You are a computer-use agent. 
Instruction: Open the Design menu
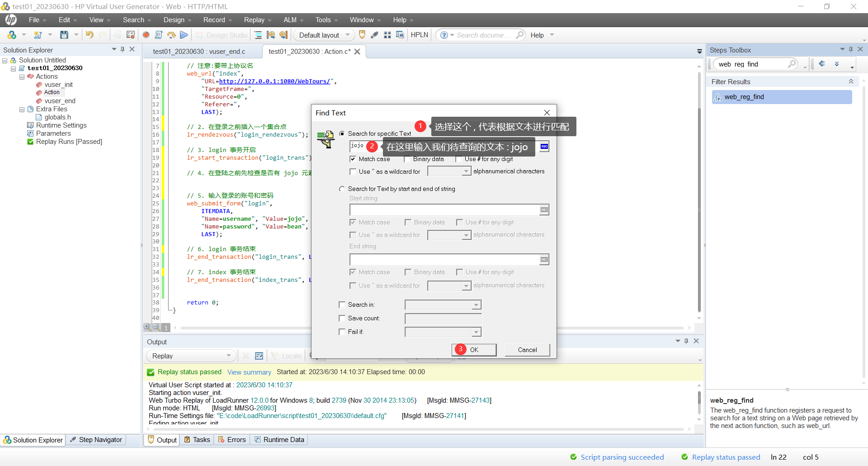[177, 20]
